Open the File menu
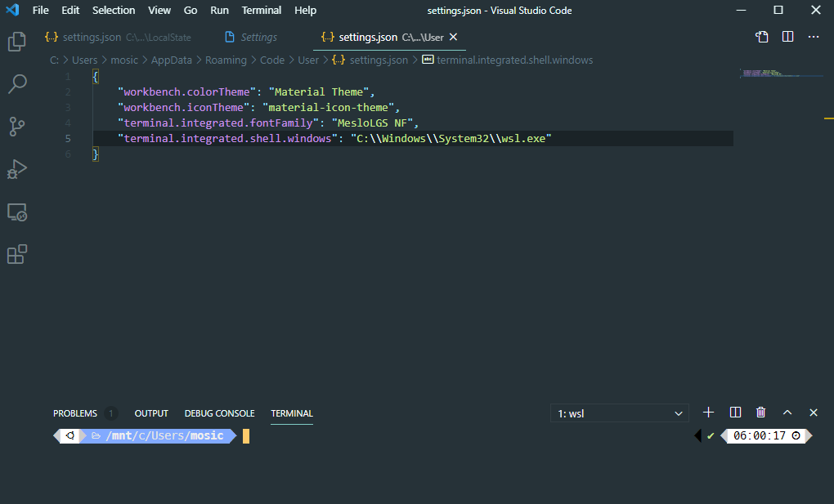Image resolution: width=834 pixels, height=504 pixels. pos(40,10)
